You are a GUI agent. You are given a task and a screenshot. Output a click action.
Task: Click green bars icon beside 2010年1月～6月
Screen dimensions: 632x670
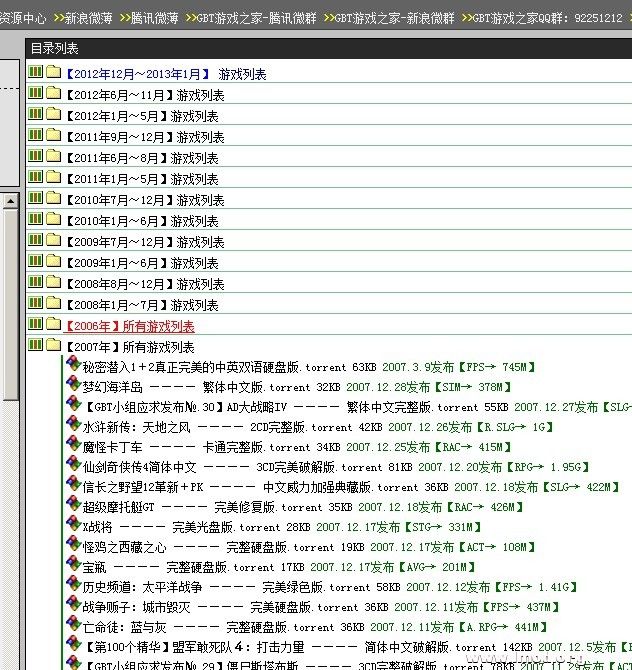coord(36,220)
